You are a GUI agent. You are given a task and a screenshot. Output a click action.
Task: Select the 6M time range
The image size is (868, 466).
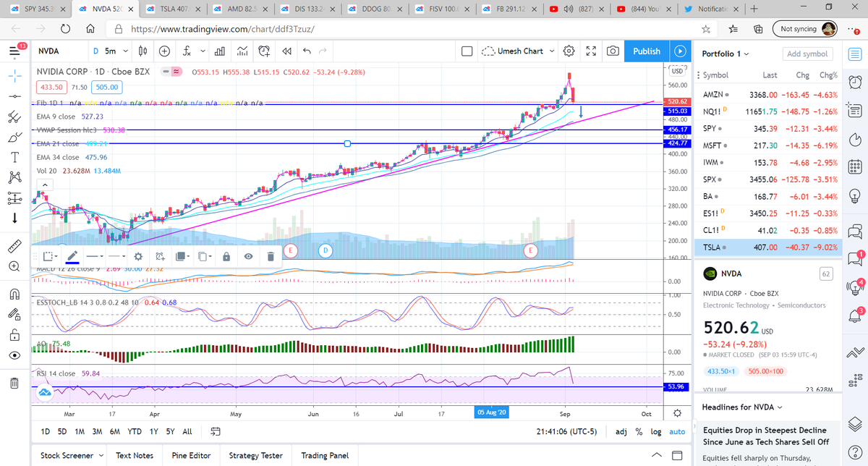point(114,431)
